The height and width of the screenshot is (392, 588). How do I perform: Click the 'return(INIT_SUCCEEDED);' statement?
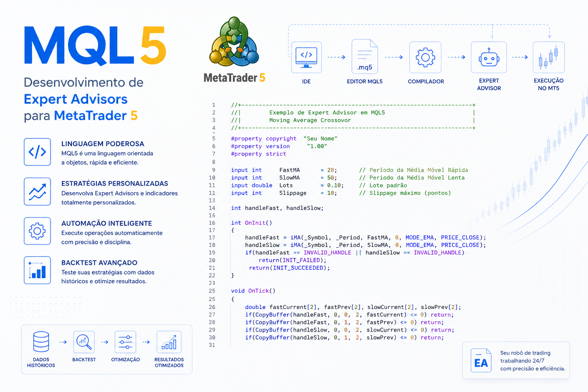[289, 268]
